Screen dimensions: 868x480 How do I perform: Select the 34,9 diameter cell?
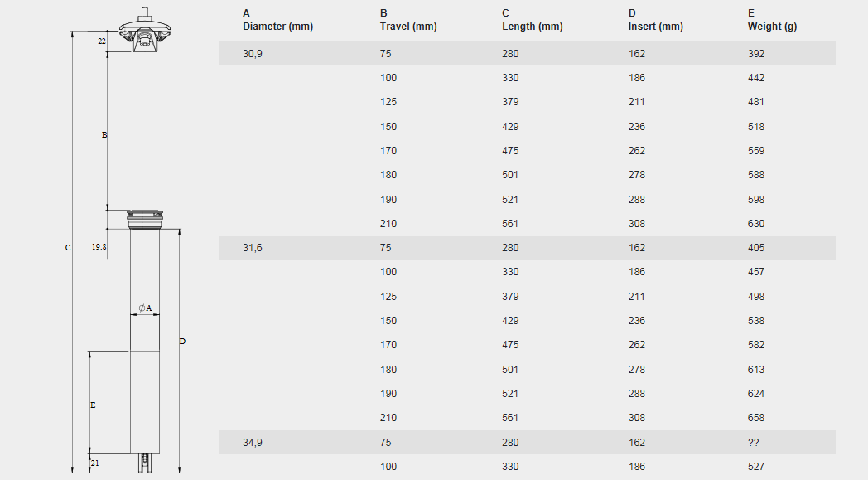point(253,443)
